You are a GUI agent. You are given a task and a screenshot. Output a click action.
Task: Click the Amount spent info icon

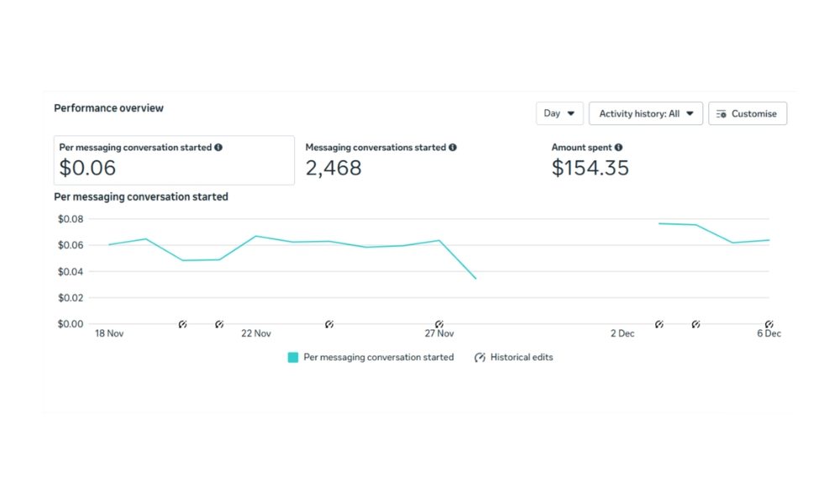[618, 148]
